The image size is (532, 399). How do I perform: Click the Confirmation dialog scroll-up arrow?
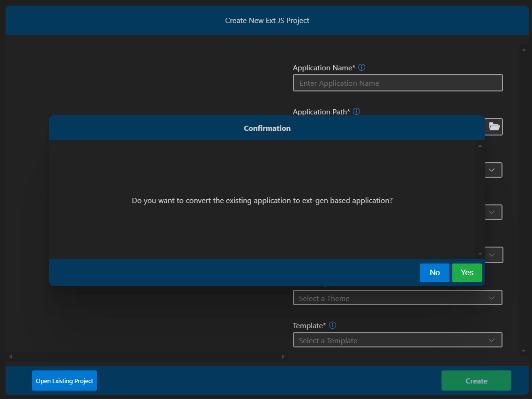(x=480, y=146)
